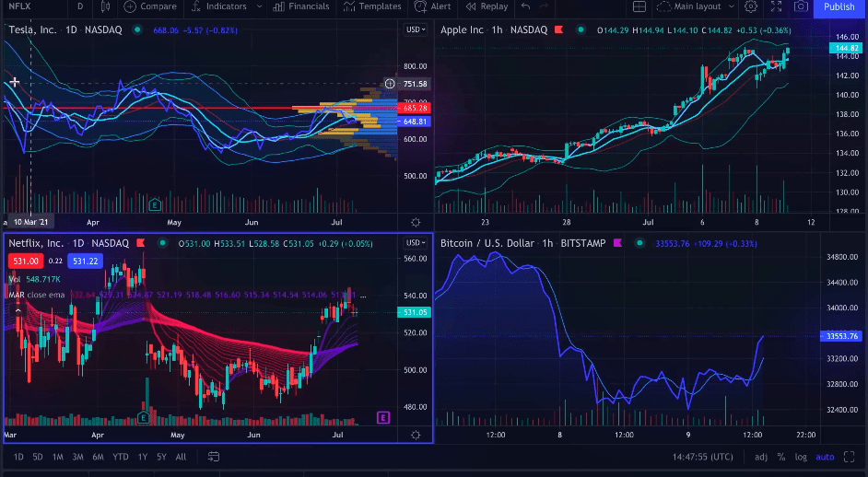Click the green Netflix earnings E marker

pos(144,418)
